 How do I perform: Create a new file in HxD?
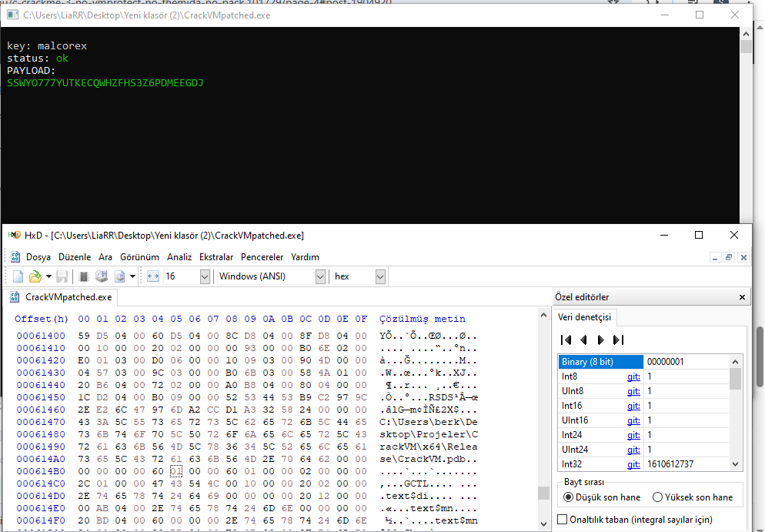point(18,276)
